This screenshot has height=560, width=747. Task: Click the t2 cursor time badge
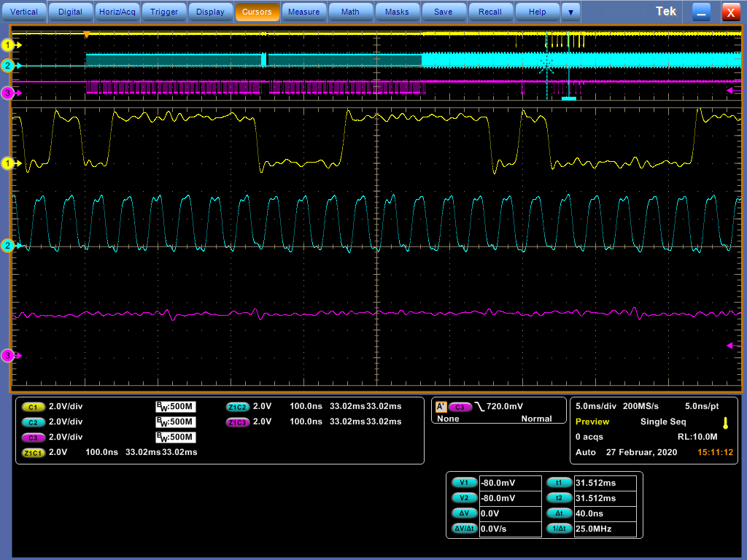tap(559, 498)
